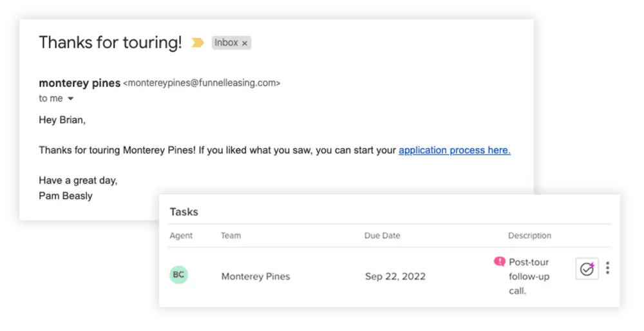Mark the post-tour task complete checkmark icon
644x331 pixels.
coord(587,269)
